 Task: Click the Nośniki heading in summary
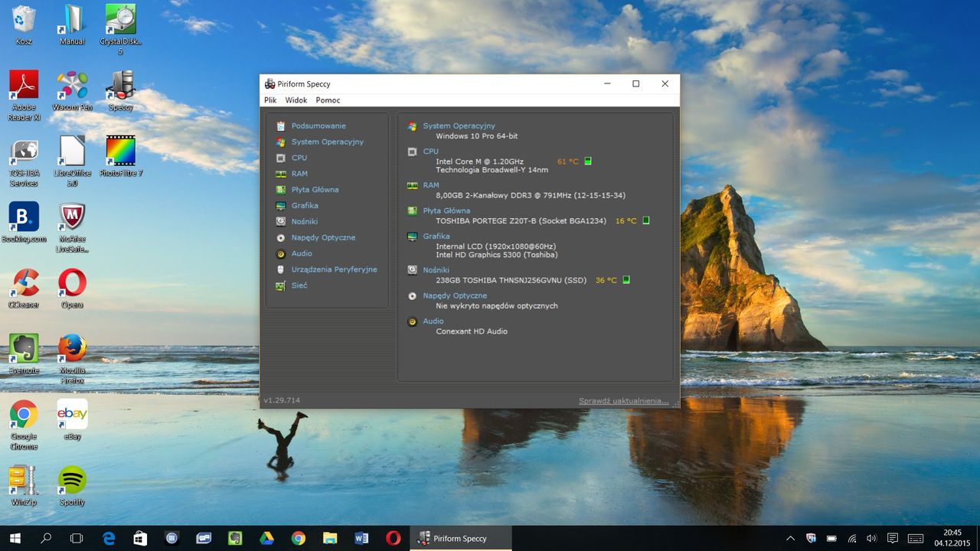[436, 270]
